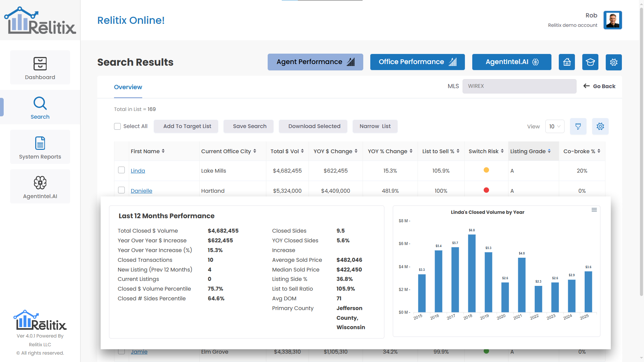This screenshot has width=644, height=362.
Task: Open settings gear in top toolbar
Action: click(x=614, y=62)
